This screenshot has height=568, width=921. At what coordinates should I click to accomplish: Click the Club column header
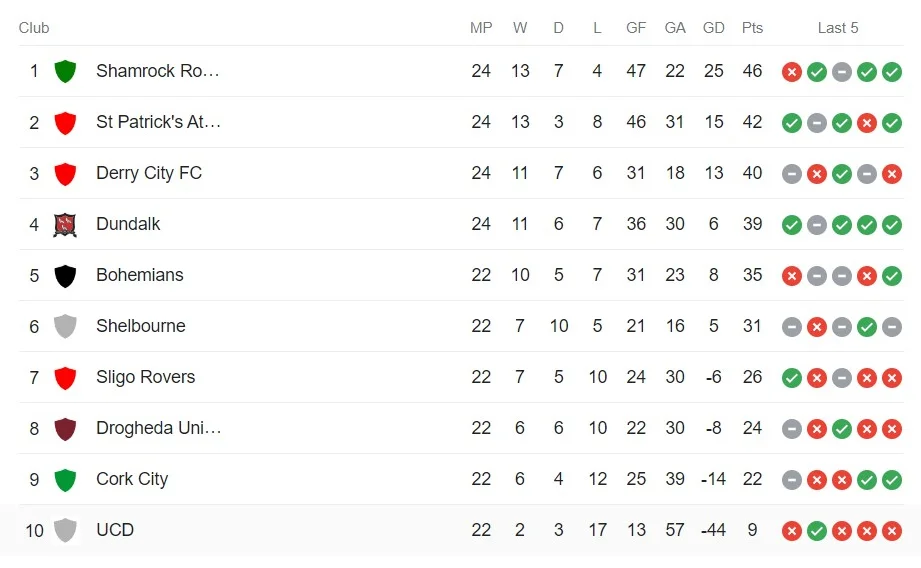coord(34,28)
